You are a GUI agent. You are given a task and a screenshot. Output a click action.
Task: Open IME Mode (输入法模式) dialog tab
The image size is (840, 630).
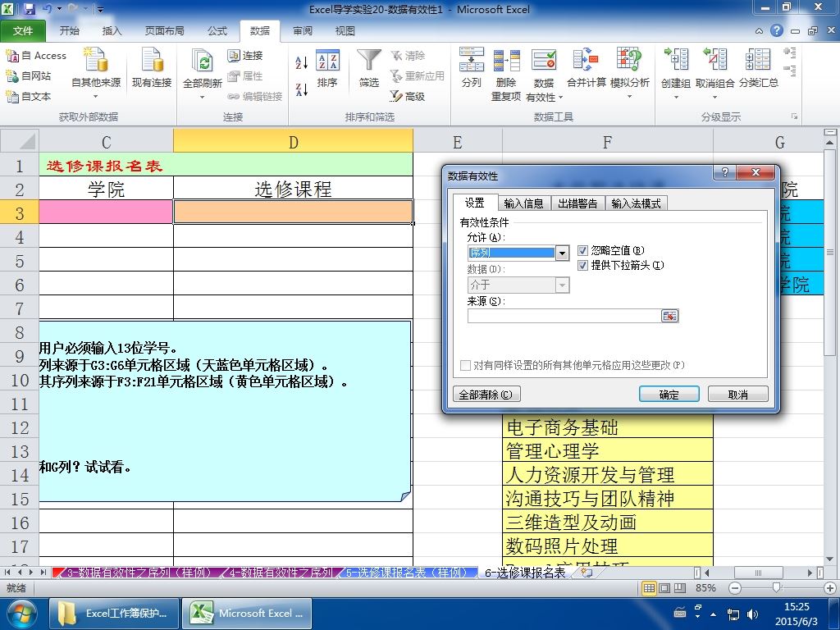tap(636, 203)
